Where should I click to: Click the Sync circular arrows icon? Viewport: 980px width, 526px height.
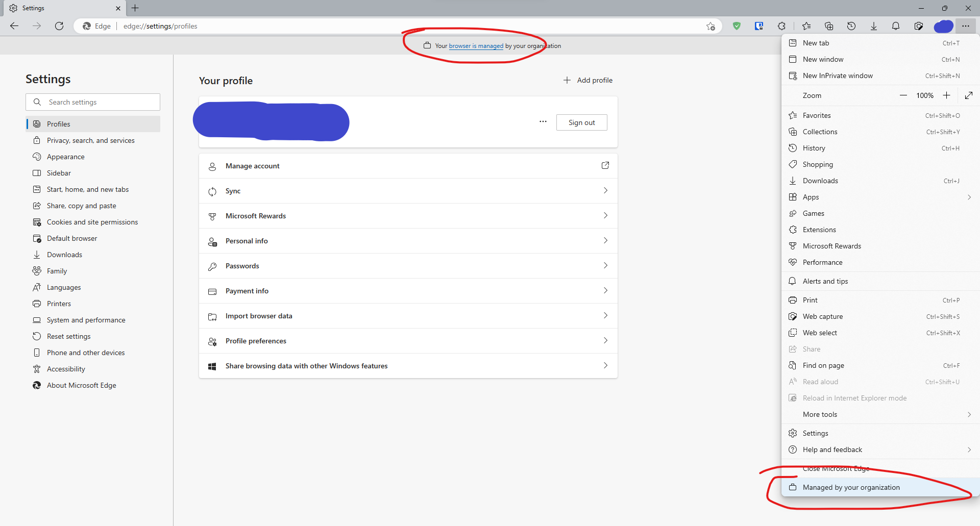point(212,192)
